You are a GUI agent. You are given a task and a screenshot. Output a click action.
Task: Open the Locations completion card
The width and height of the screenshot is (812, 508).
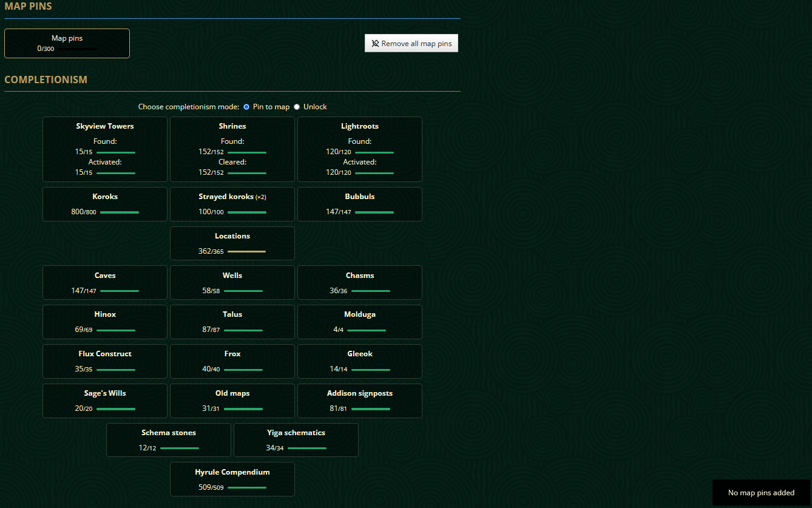[x=232, y=243]
